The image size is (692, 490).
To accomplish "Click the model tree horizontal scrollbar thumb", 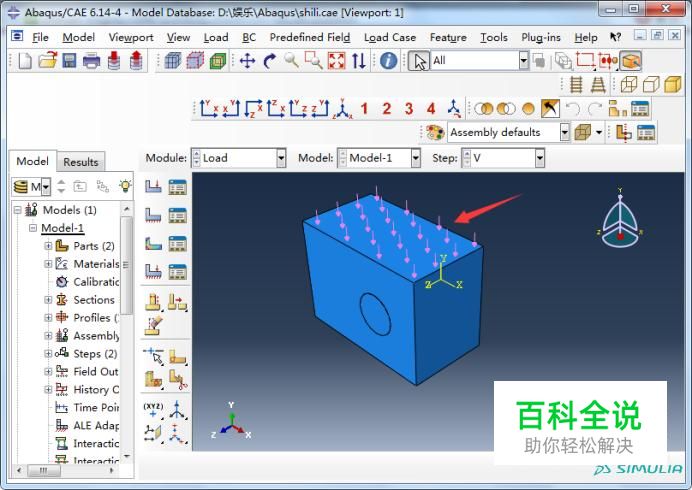I will pyautogui.click(x=44, y=471).
